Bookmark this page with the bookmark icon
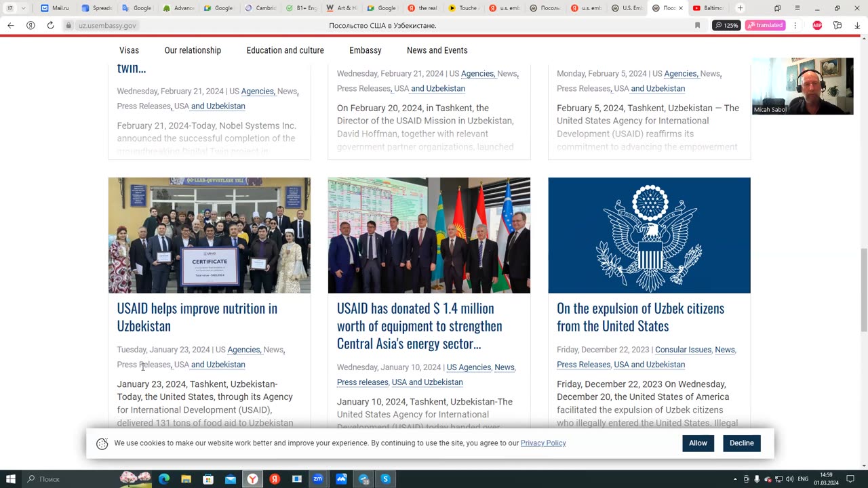This screenshot has width=868, height=488. pos(697,25)
